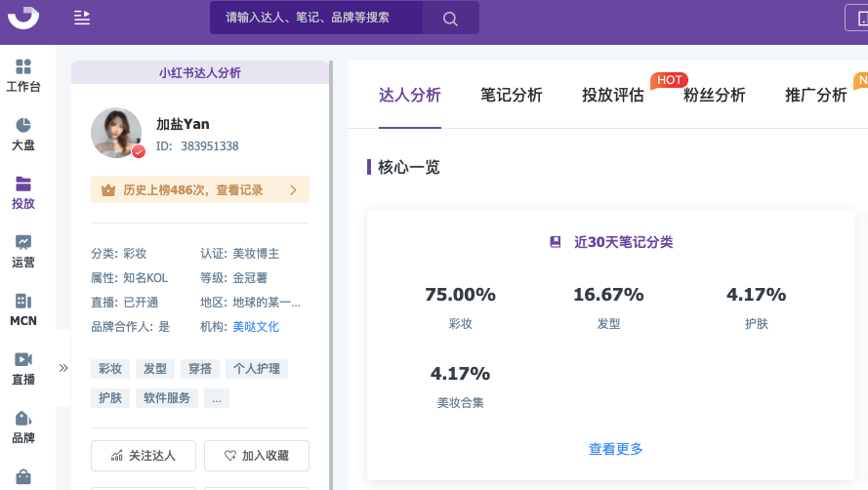Viewport: 868px width, 490px height.
Task: Open the 工作台 workbench sidebar icon
Action: pos(23,74)
